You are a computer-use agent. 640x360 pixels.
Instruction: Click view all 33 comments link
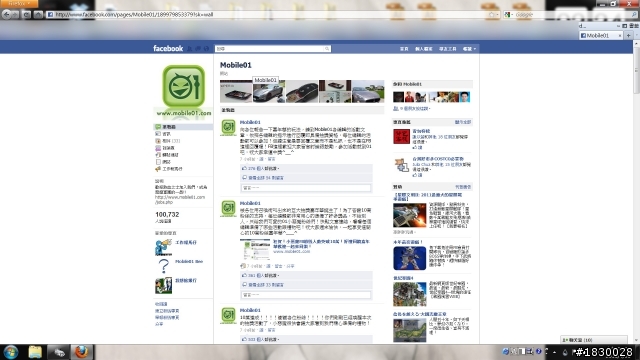pos(266,285)
